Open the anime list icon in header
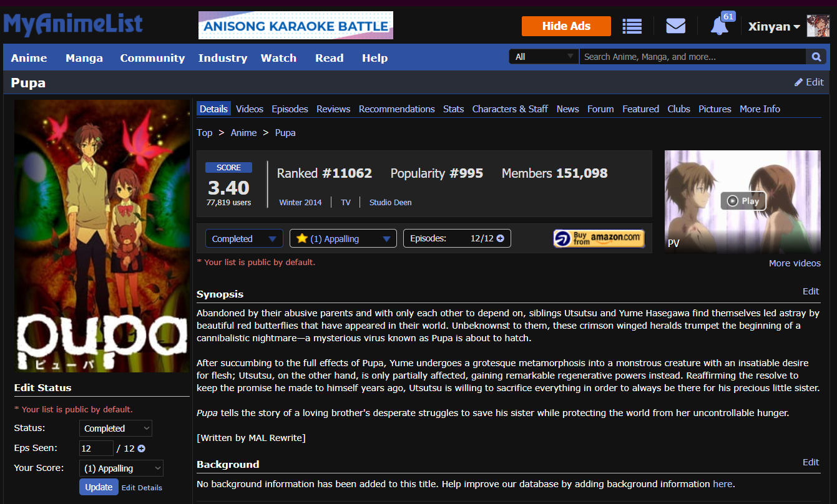 (x=632, y=26)
